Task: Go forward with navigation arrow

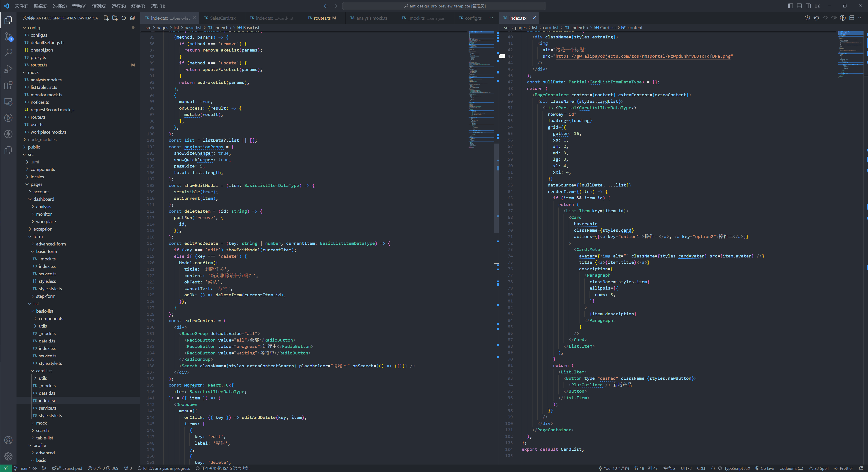Action: click(x=335, y=6)
